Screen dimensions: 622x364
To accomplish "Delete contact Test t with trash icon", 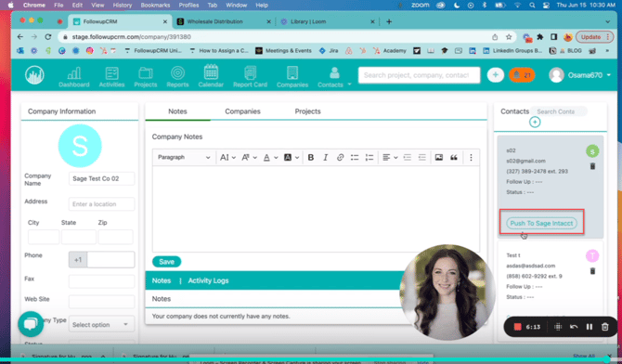I will (592, 271).
